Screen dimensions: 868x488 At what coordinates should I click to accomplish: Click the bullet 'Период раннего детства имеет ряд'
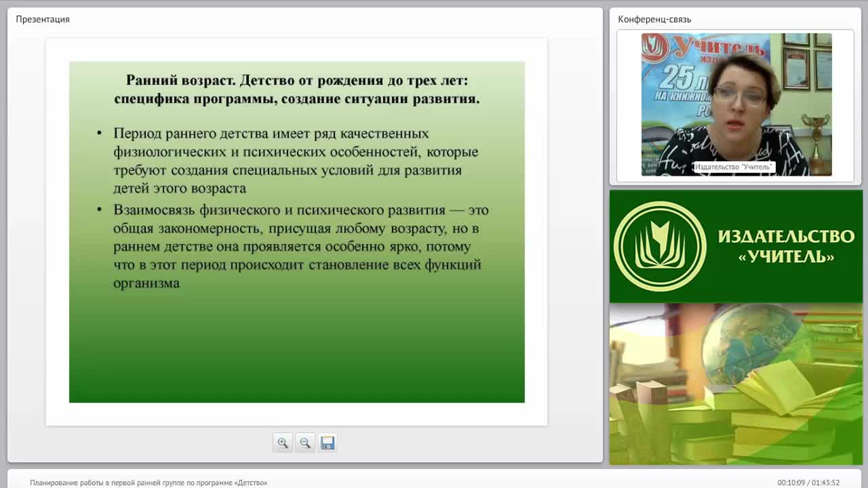(296, 161)
